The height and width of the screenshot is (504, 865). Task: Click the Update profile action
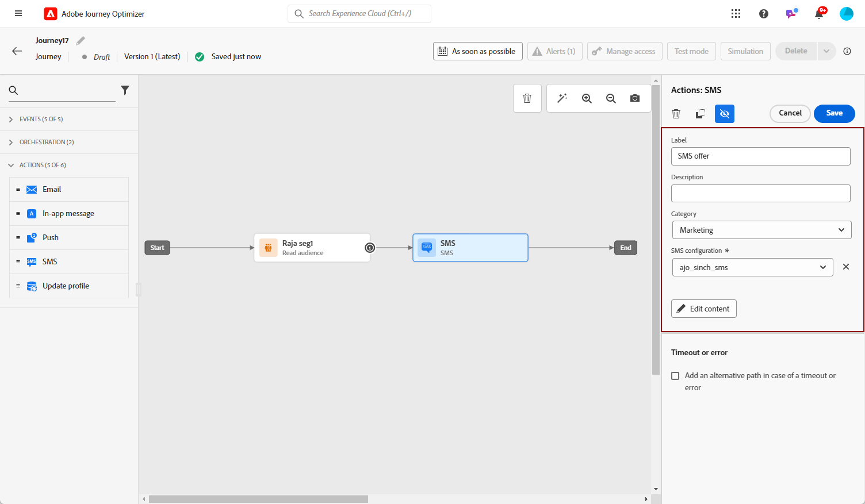pyautogui.click(x=69, y=286)
